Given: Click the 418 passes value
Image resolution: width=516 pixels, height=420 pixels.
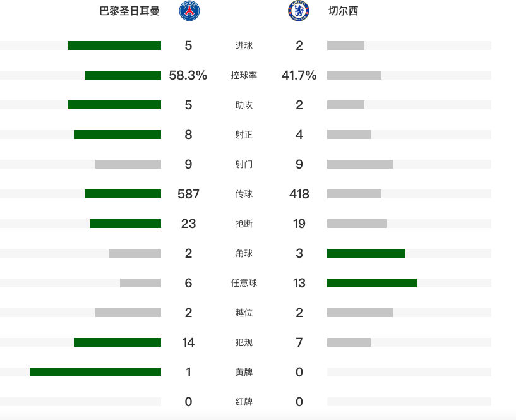Looking at the screenshot, I should pos(299,194).
